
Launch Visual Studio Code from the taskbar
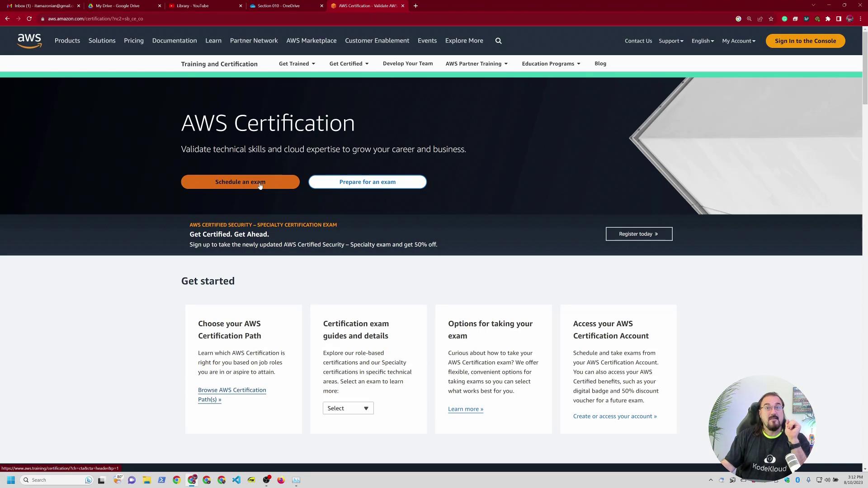[x=236, y=480]
